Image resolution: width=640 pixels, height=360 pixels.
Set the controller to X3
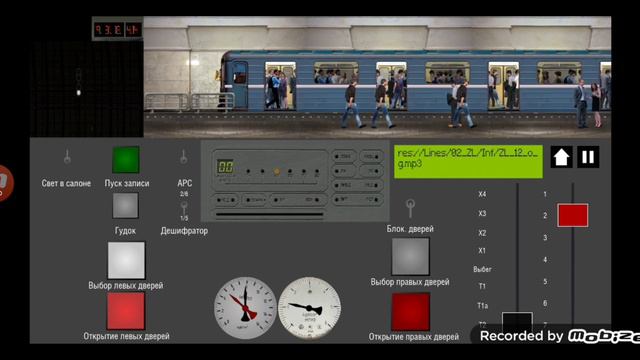click(x=482, y=213)
